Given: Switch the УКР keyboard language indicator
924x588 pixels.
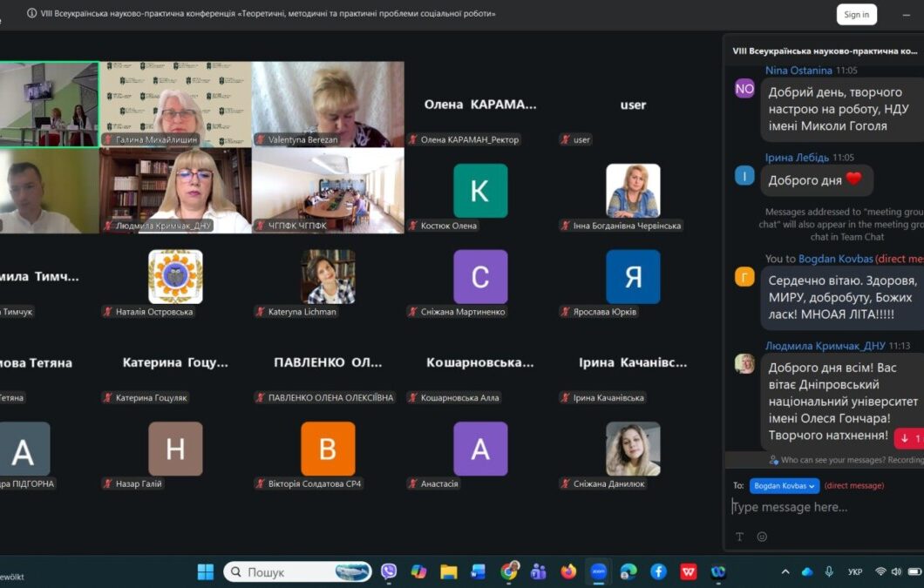Looking at the screenshot, I should [x=855, y=571].
